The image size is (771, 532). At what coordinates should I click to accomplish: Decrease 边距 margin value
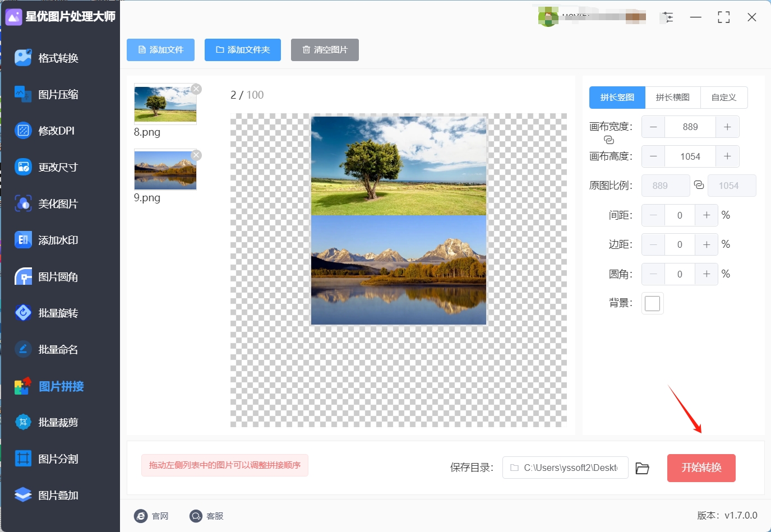tap(653, 244)
